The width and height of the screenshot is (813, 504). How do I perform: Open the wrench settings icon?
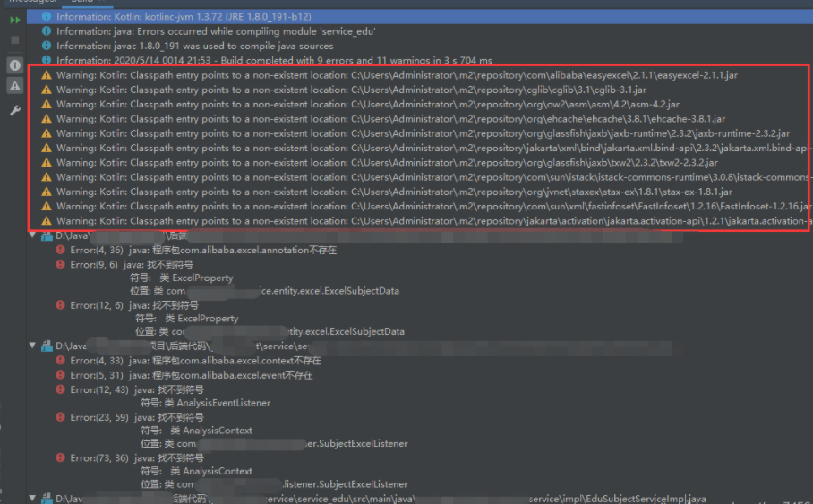pyautogui.click(x=14, y=110)
